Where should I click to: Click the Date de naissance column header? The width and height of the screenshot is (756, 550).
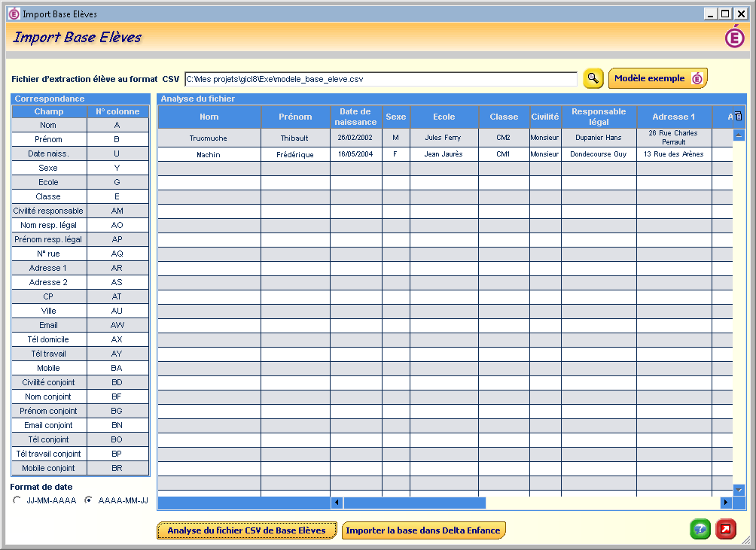tap(355, 117)
